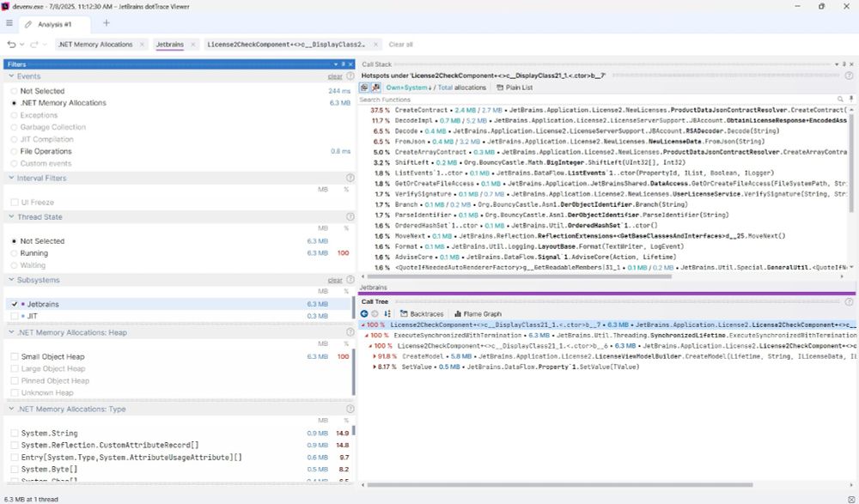Switch hotspots to Plain List
The height and width of the screenshot is (504, 859).
(515, 88)
